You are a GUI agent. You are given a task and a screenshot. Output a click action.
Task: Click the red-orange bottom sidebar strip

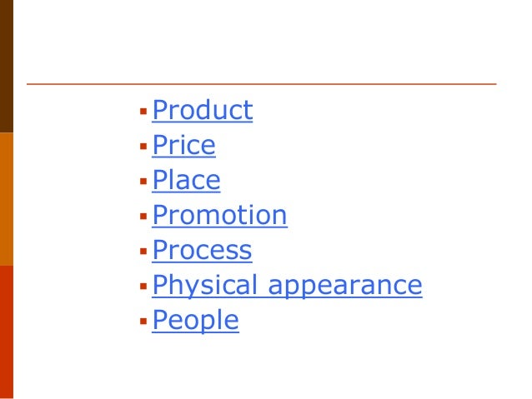[x=6, y=332]
